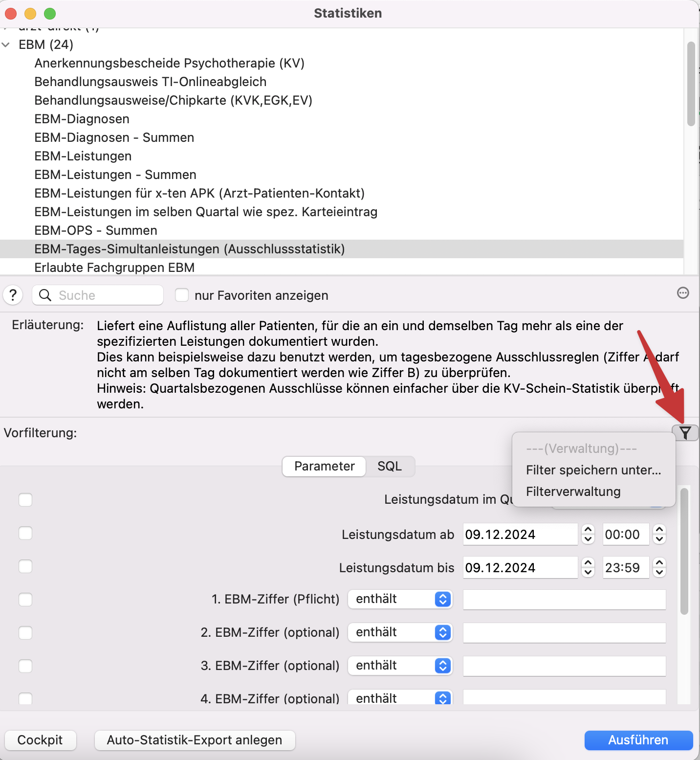The image size is (700, 760).
Task: Enable the Leistungsdatum bis row checkbox
Action: pyautogui.click(x=25, y=566)
